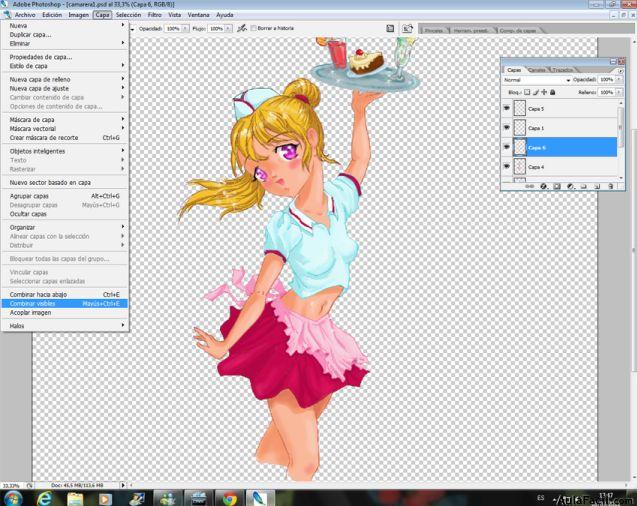Create a new layer icon
This screenshot has height=506, width=637.
point(597,186)
